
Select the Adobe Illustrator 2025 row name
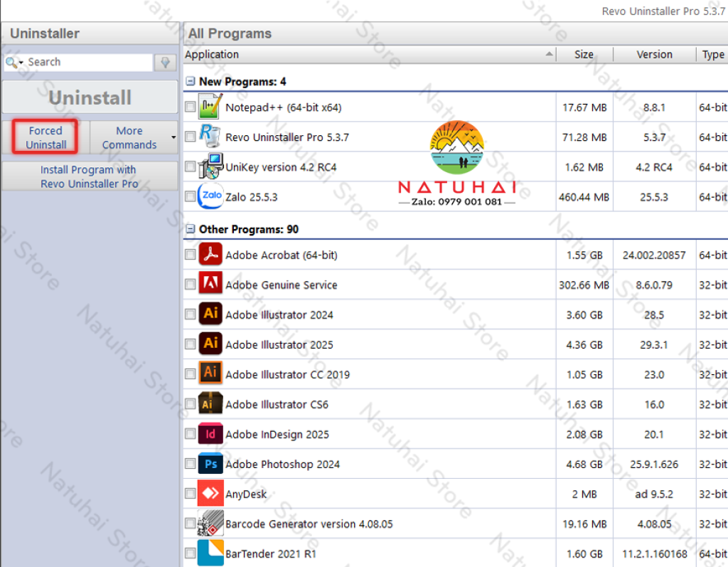pyautogui.click(x=279, y=345)
